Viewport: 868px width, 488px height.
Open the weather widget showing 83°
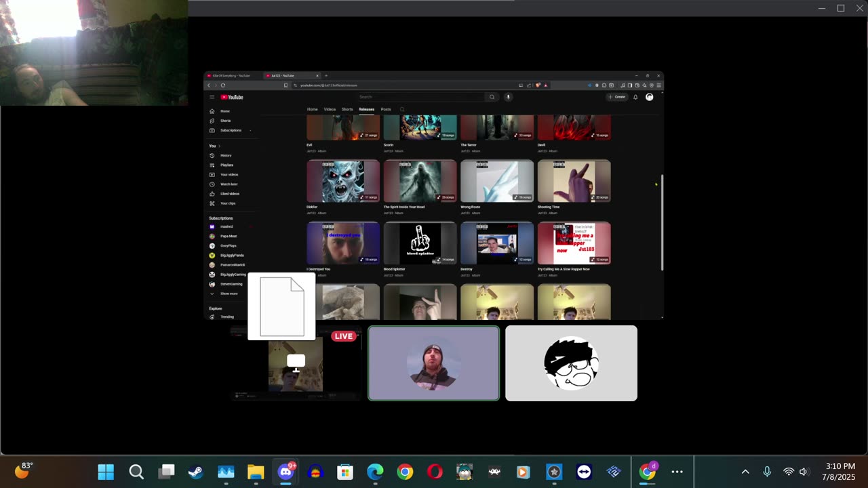pyautogui.click(x=24, y=470)
